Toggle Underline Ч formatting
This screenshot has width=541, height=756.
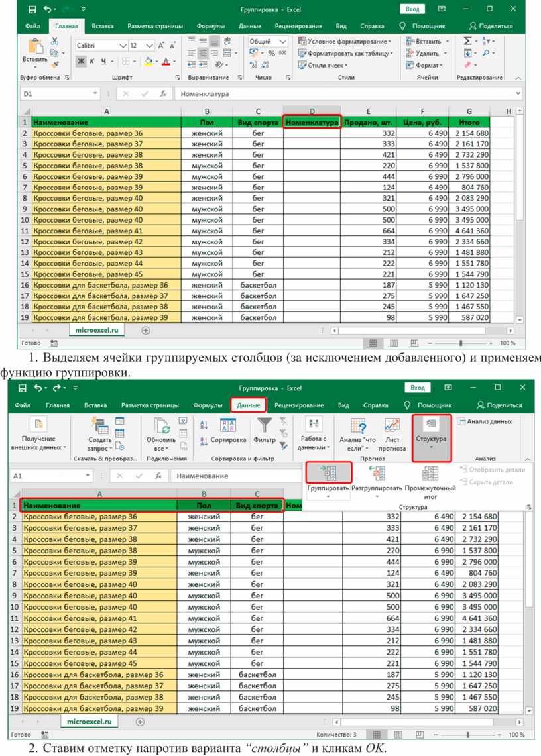pyautogui.click(x=103, y=61)
